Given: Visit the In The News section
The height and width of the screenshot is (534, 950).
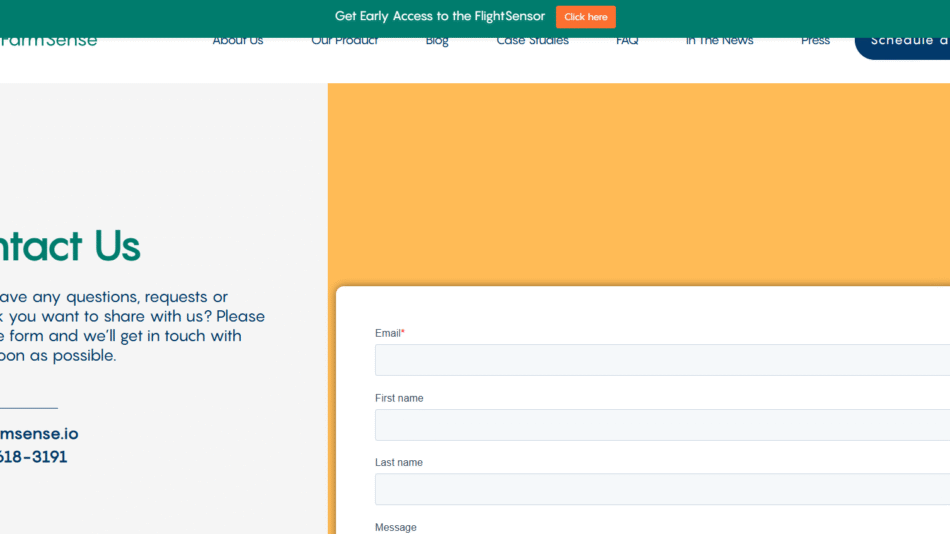Looking at the screenshot, I should [719, 41].
